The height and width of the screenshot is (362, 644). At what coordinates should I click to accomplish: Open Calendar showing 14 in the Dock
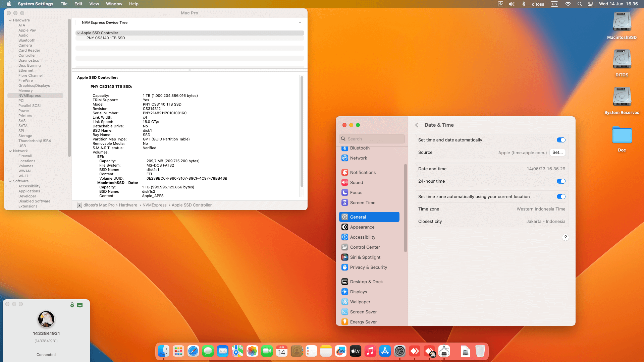pyautogui.click(x=282, y=351)
